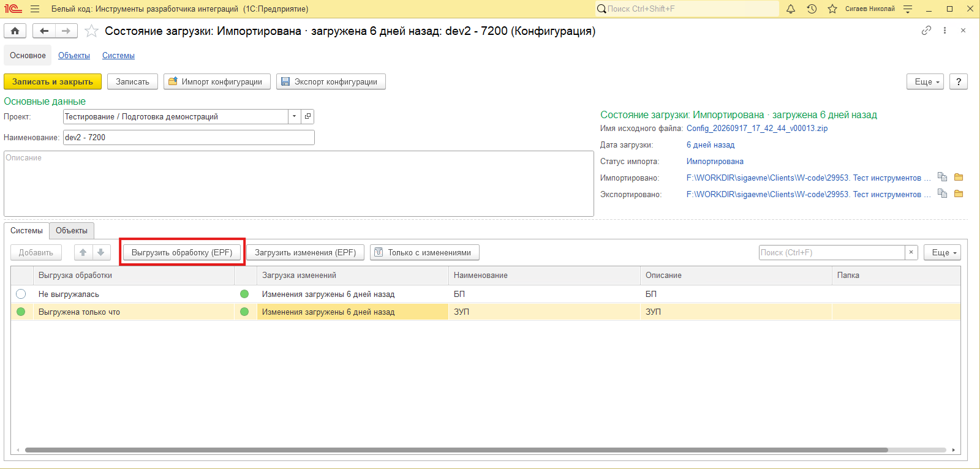Copy the Экспортировано path icon
The width and height of the screenshot is (980, 469).
pos(942,194)
